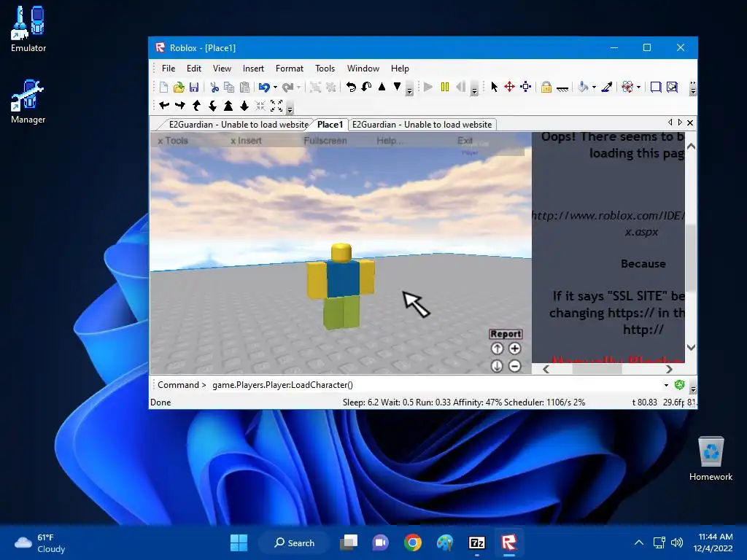Pause the simulation with the yellow Pause icon
The width and height of the screenshot is (747, 560).
444,87
